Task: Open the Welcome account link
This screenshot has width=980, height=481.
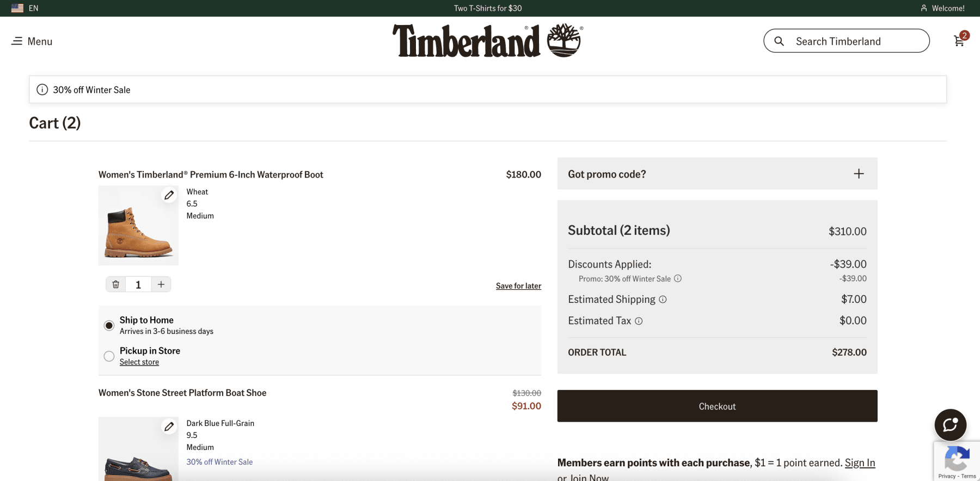Action: (x=942, y=8)
